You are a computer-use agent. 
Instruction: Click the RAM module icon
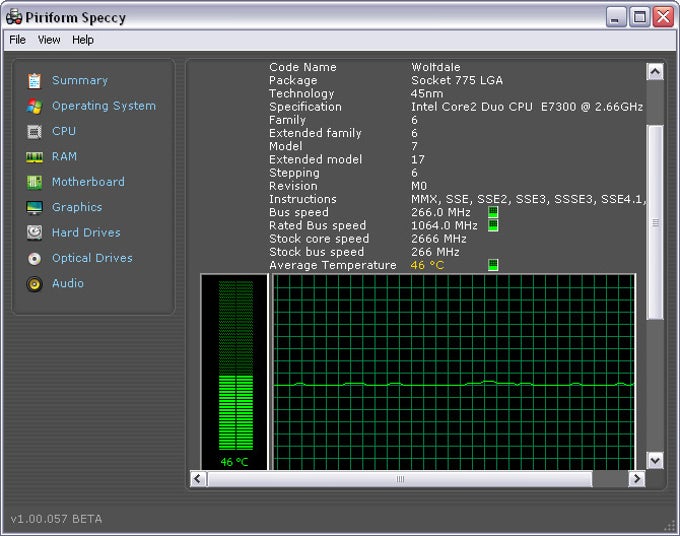pyautogui.click(x=34, y=157)
